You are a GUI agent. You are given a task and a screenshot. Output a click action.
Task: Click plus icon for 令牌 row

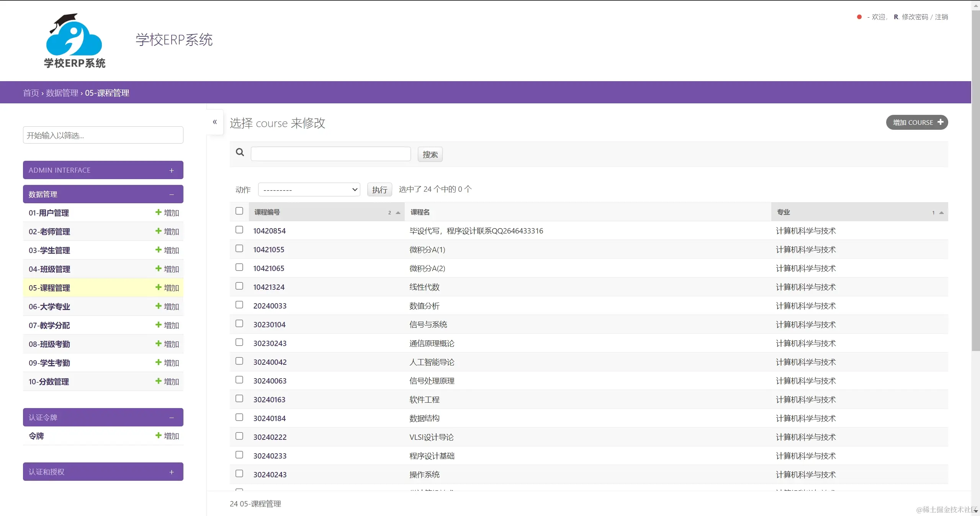pyautogui.click(x=158, y=435)
